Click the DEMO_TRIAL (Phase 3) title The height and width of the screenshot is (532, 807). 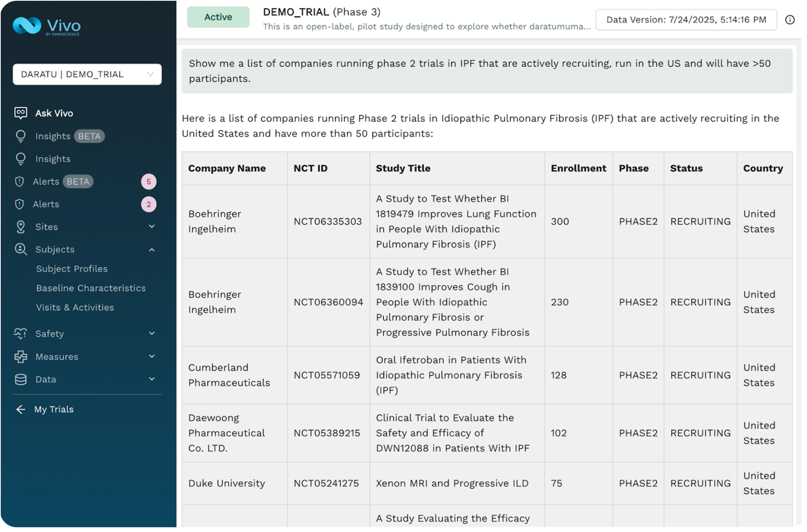(321, 12)
